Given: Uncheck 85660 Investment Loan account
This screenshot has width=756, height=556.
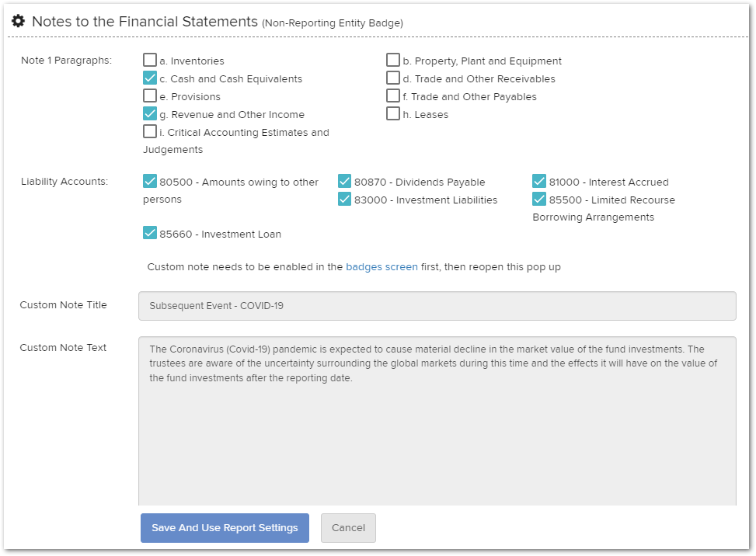Looking at the screenshot, I should coord(150,233).
